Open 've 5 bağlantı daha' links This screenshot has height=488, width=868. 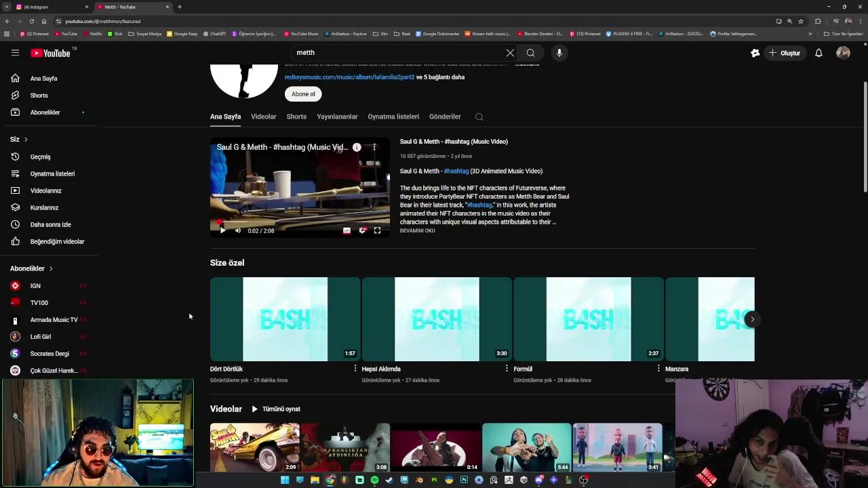(x=440, y=77)
